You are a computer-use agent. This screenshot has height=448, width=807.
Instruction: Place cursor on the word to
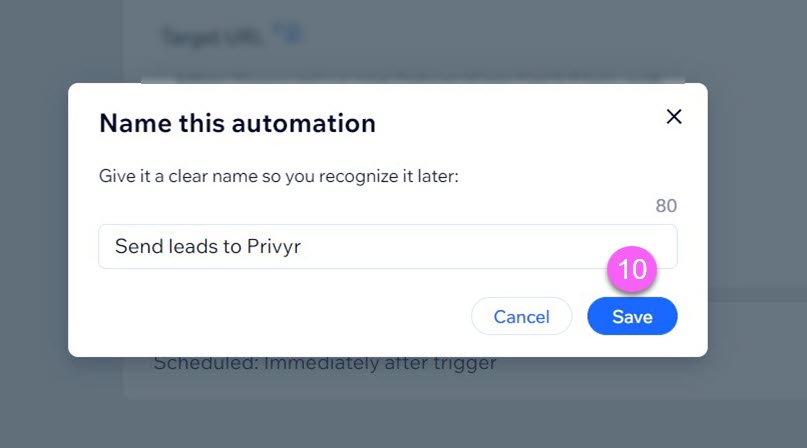(232, 247)
